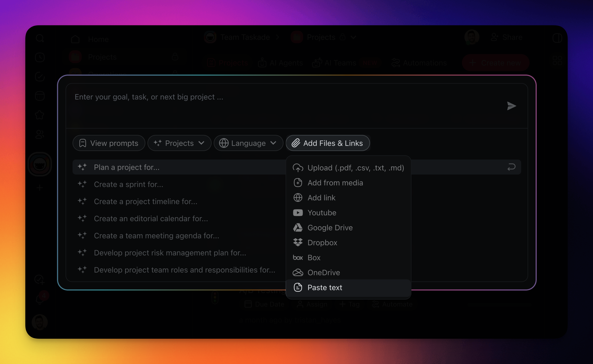
Task: Pick 'Create an editorial calendar for...' prompt
Action: click(x=151, y=218)
